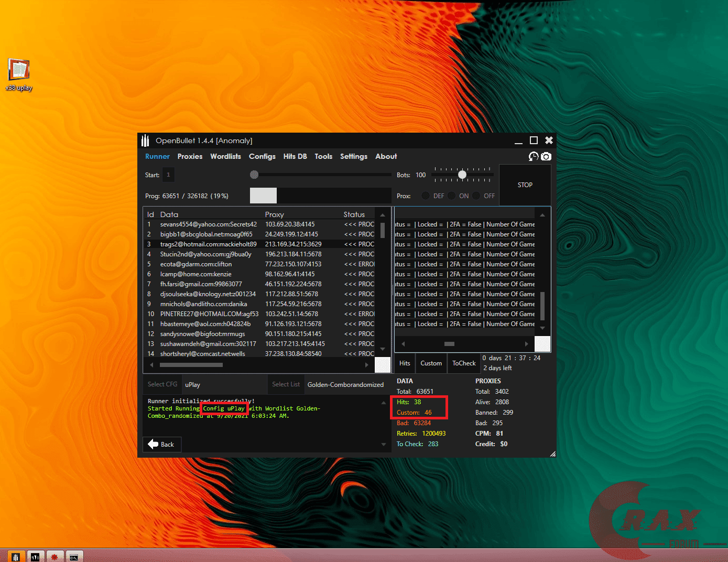Image resolution: width=728 pixels, height=562 pixels.
Task: Turn proxies ON with the radio button
Action: (452, 196)
